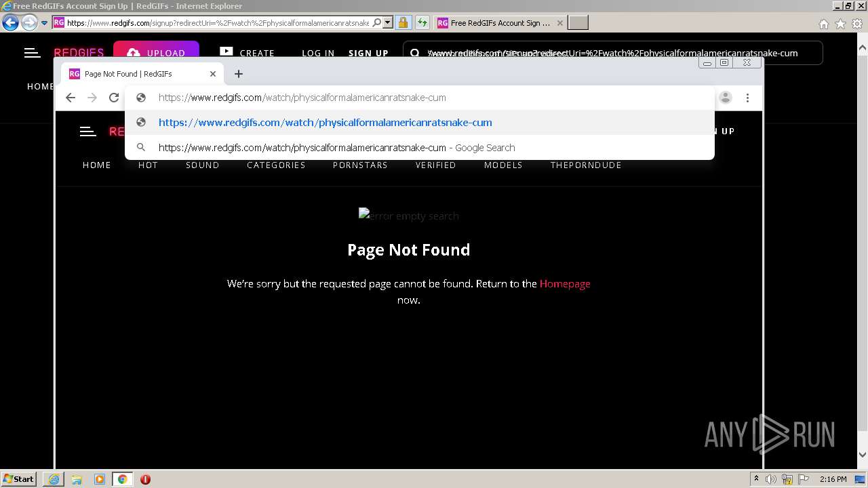868x488 pixels.
Task: Click the taskbar clock showing 2:16 PM
Action: click(x=833, y=479)
